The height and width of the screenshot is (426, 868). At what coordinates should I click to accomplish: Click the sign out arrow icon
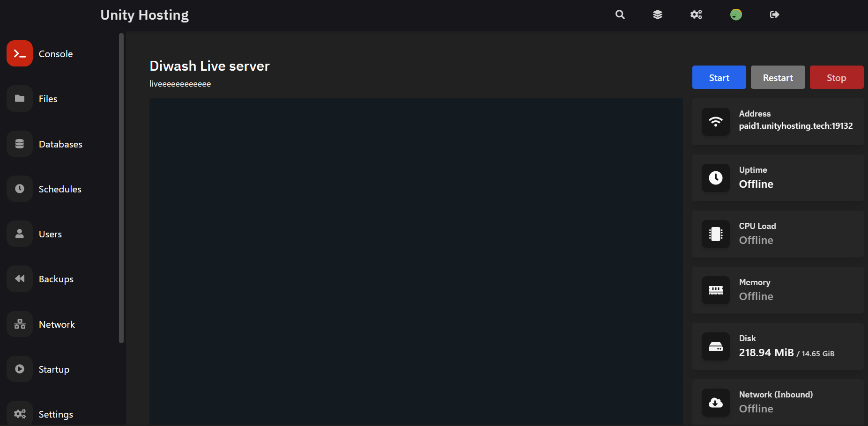(x=774, y=15)
